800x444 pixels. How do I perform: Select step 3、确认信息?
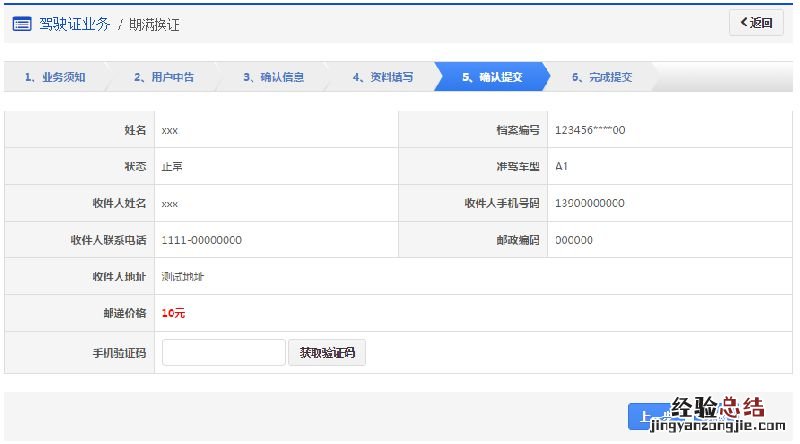tap(273, 77)
